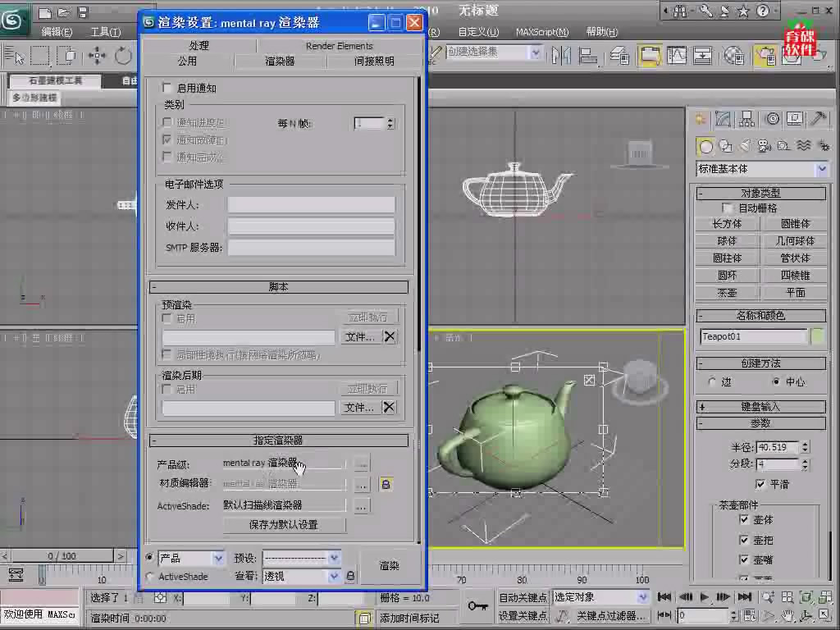Click the 渲染 render button
This screenshot has height=630, width=840.
[x=389, y=566]
